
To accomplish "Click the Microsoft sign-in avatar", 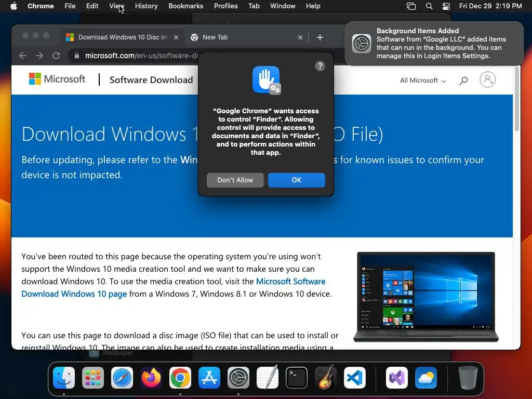I will [487, 79].
